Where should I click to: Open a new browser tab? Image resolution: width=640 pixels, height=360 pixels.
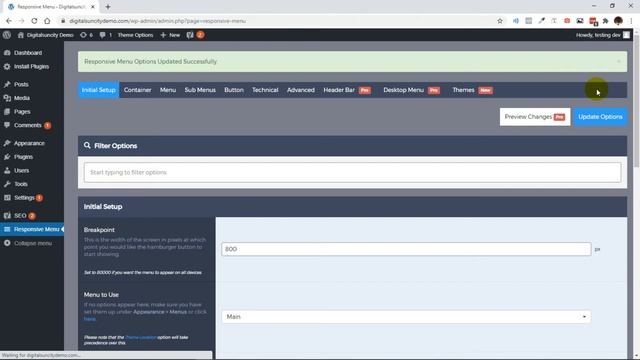tap(108, 7)
